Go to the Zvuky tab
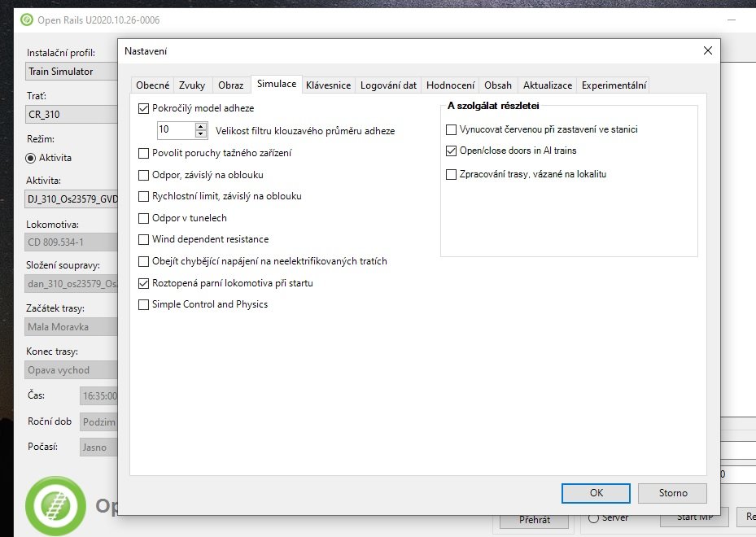The image size is (756, 537). coord(193,85)
